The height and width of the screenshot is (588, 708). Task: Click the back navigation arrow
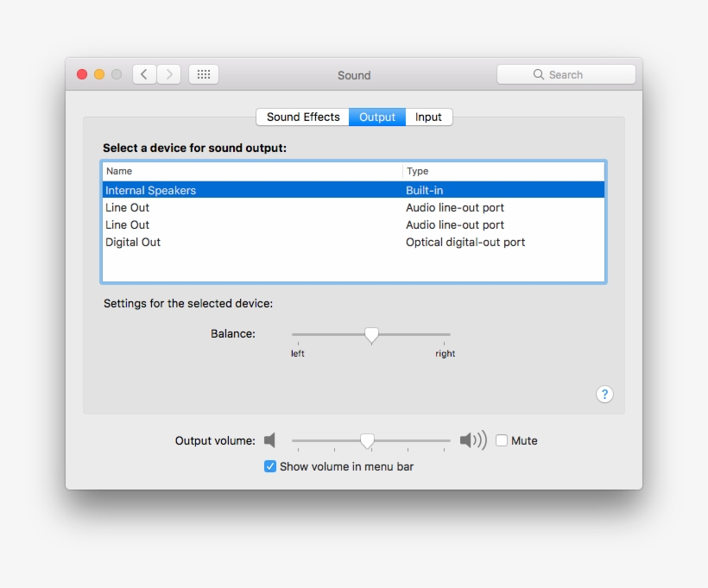tap(144, 73)
